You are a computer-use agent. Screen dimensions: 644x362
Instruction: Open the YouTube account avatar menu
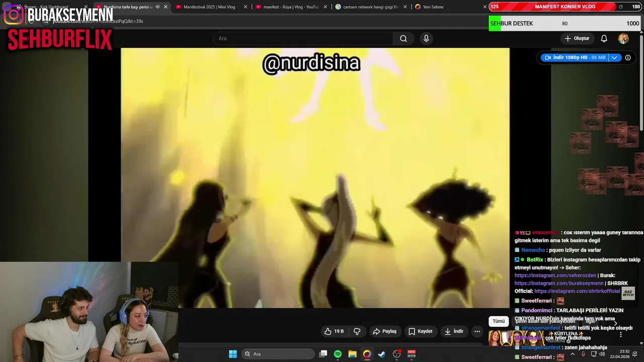click(x=623, y=39)
